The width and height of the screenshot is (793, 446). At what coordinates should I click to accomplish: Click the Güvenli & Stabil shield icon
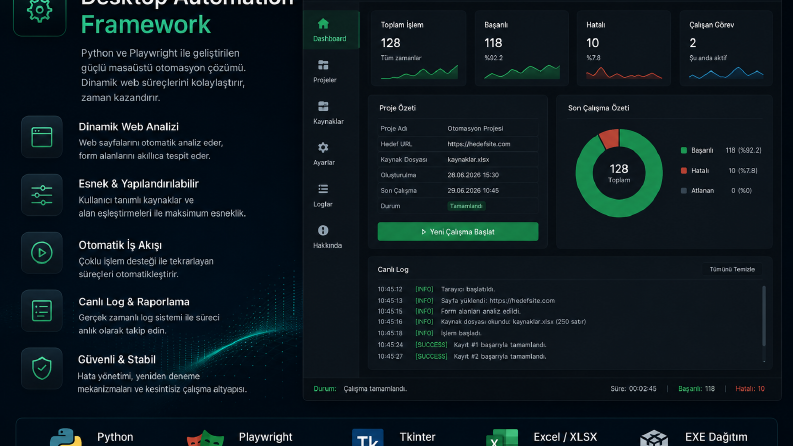[42, 368]
